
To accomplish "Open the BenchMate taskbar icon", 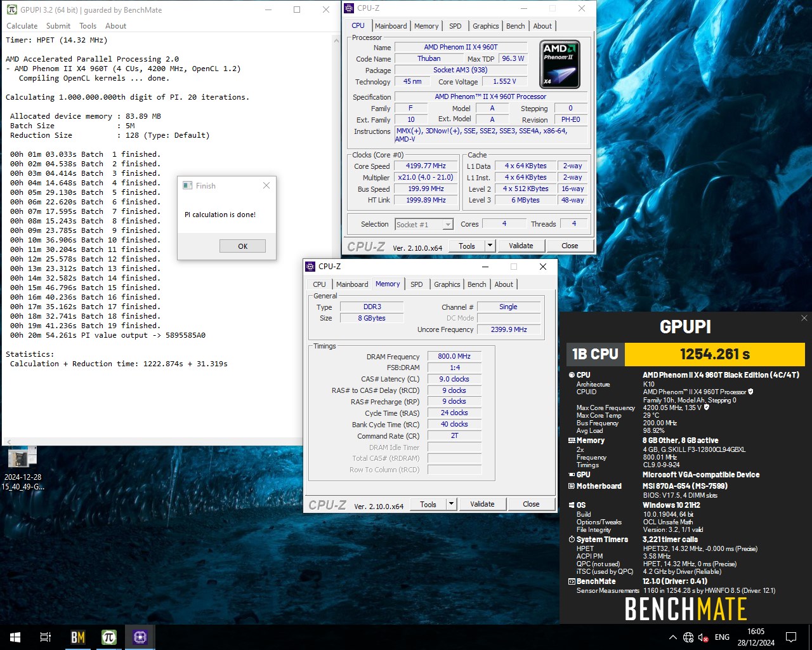I will tap(77, 637).
